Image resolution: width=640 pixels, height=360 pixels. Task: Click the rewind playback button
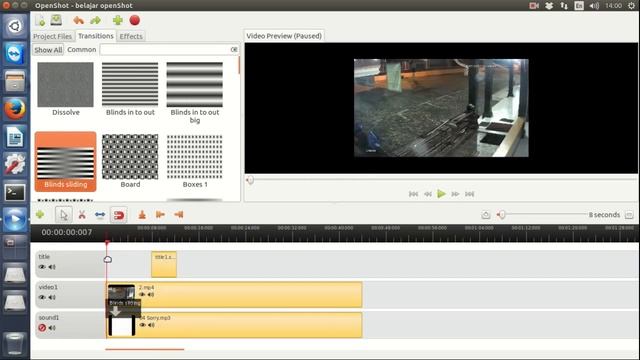(x=428, y=194)
